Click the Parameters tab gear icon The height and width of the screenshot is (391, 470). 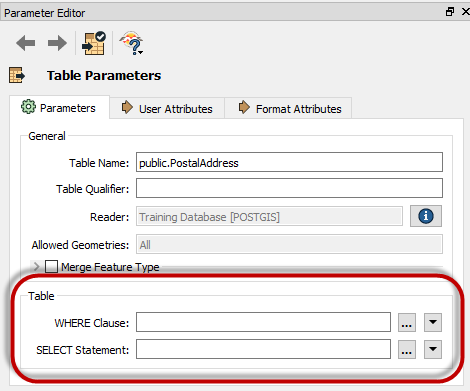pyautogui.click(x=28, y=107)
